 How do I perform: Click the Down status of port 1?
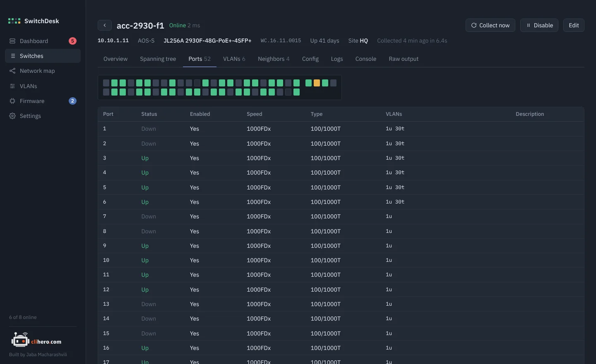click(149, 129)
